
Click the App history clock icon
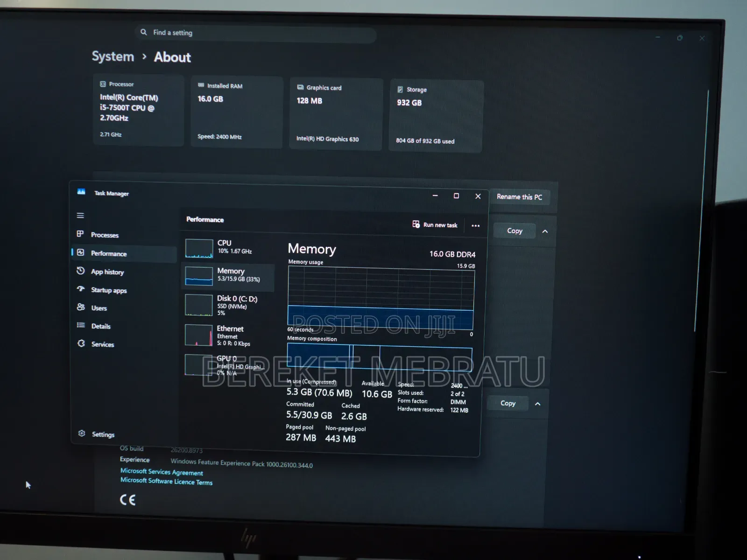click(x=80, y=271)
